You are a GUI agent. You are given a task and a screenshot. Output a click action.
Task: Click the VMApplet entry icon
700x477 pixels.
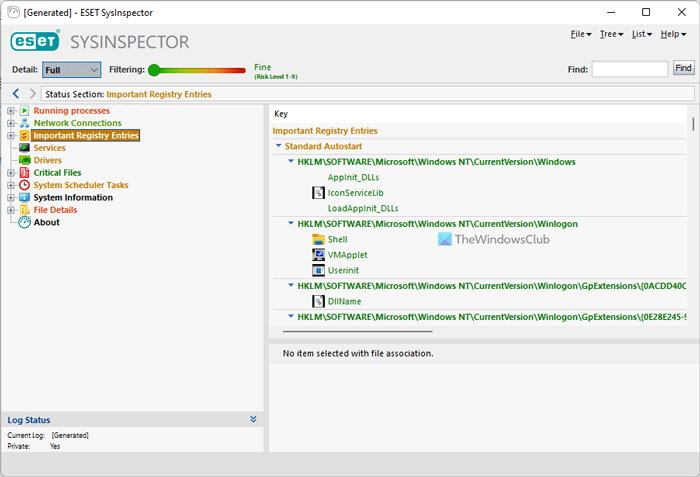tap(318, 255)
